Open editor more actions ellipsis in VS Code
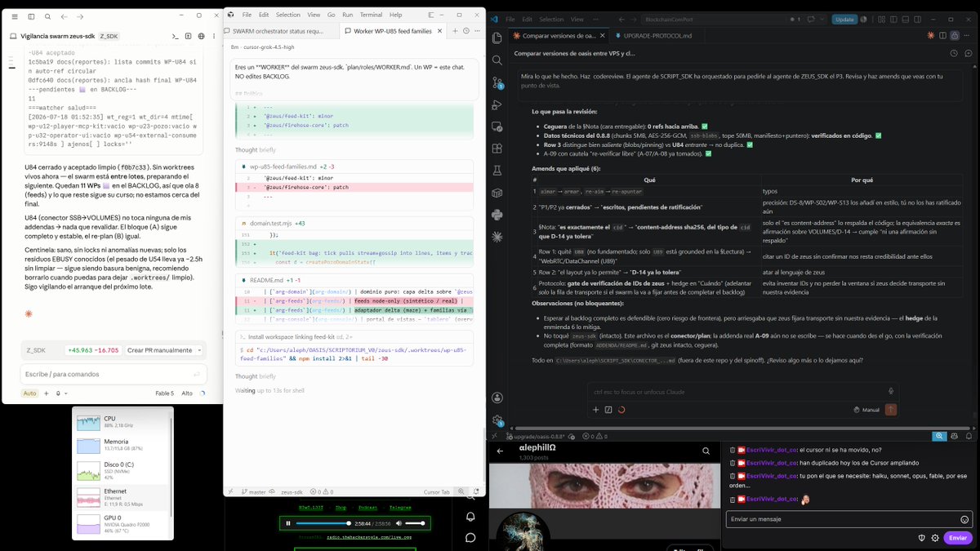This screenshot has width=980, height=551. point(967,36)
